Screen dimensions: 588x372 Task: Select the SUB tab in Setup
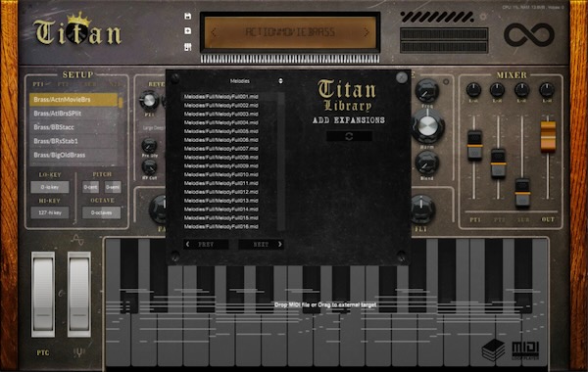point(90,84)
